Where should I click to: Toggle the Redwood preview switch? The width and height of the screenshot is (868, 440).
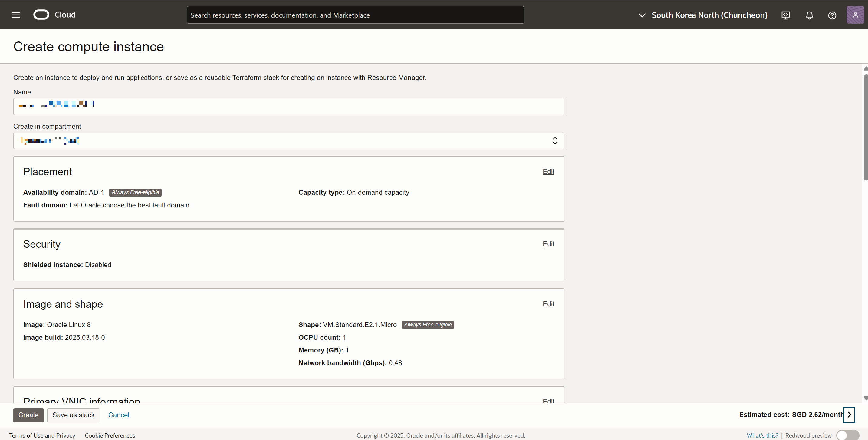(847, 435)
